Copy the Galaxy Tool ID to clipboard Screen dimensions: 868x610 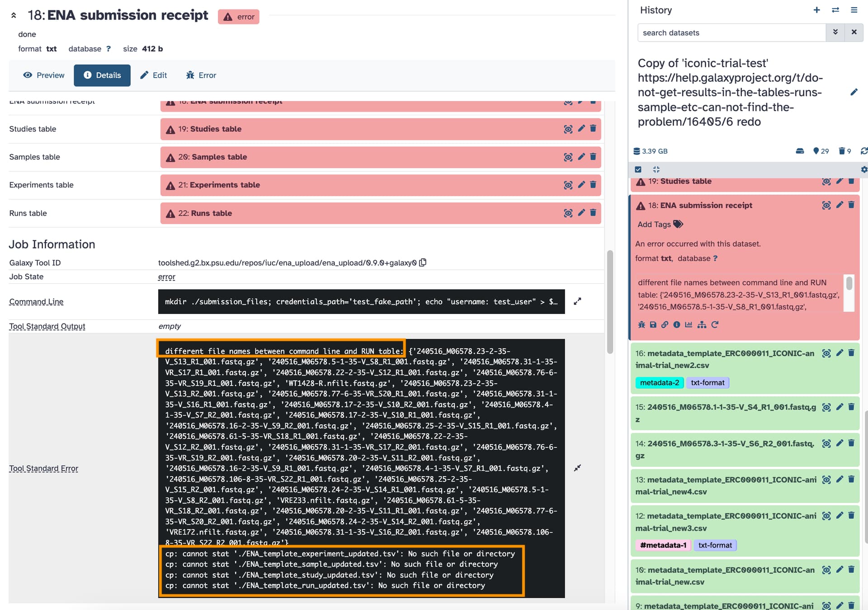point(423,263)
